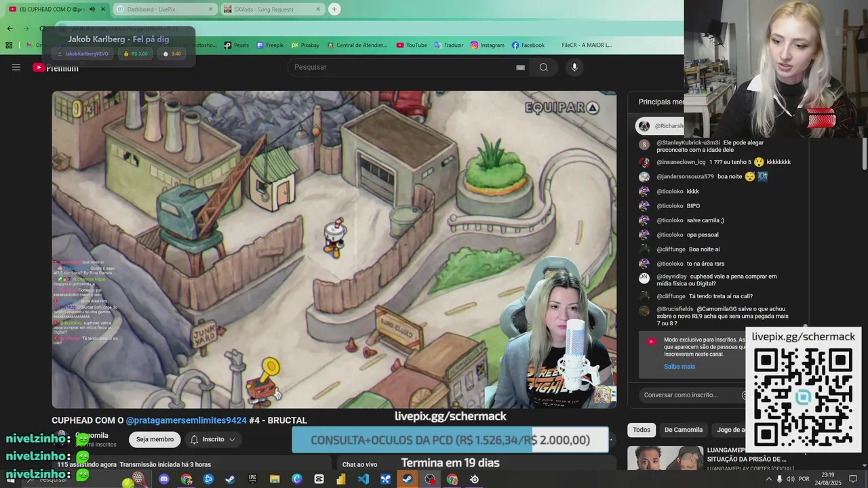This screenshot has height=488, width=868.
Task: Open Visual Studio Code from taskbar
Action: point(363,479)
